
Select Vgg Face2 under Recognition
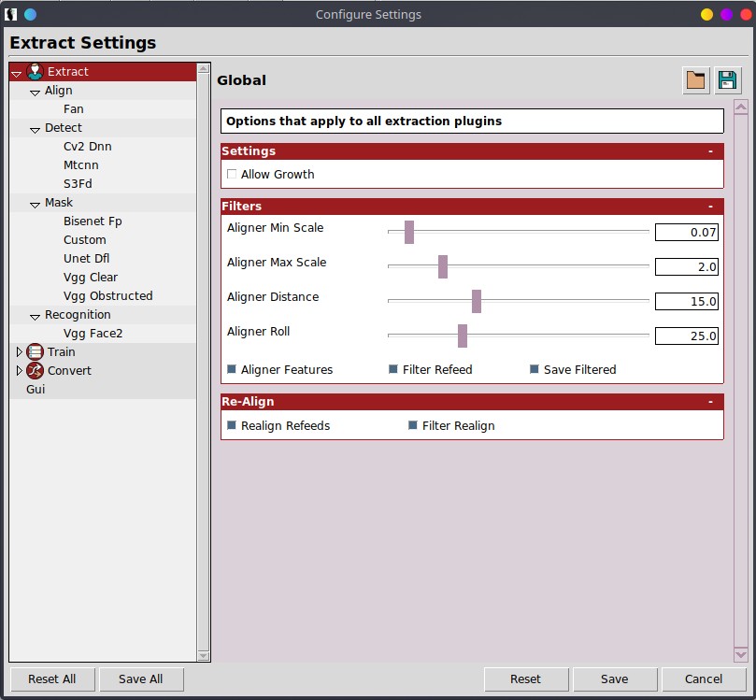tap(93, 334)
